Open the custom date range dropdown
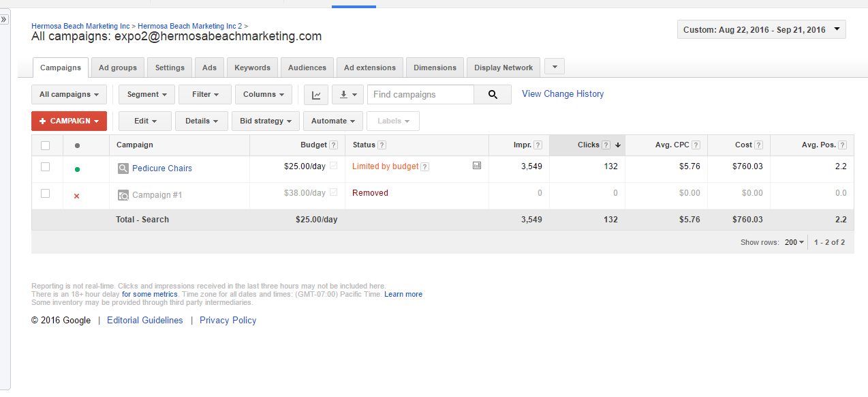 761,30
